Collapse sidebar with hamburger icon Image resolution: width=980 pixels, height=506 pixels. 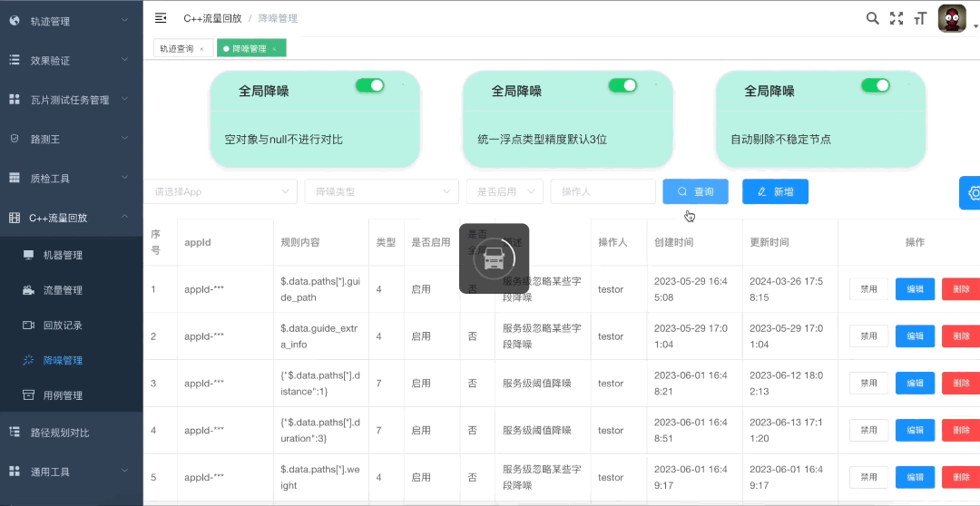pos(161,18)
